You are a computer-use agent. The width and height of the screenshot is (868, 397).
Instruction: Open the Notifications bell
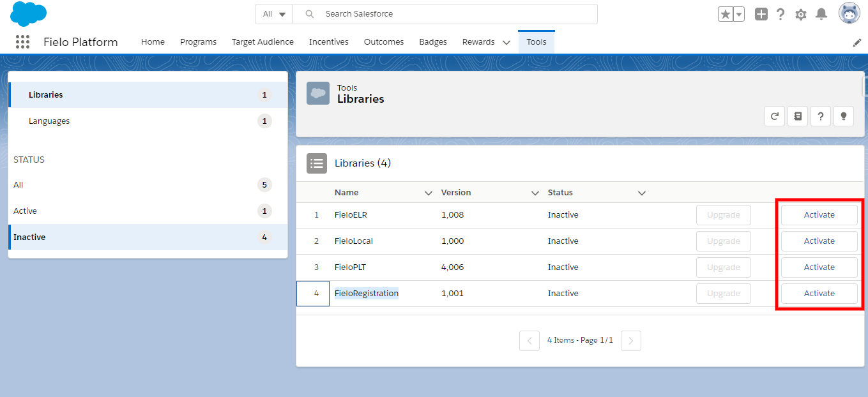point(822,14)
